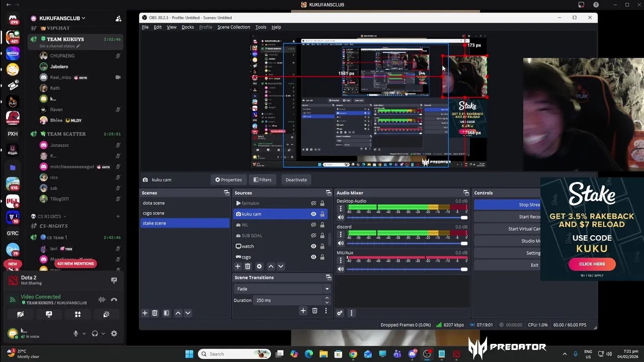Viewport: 644px width, 362px height.
Task: Open OBS Edit menu
Action: coord(157,27)
